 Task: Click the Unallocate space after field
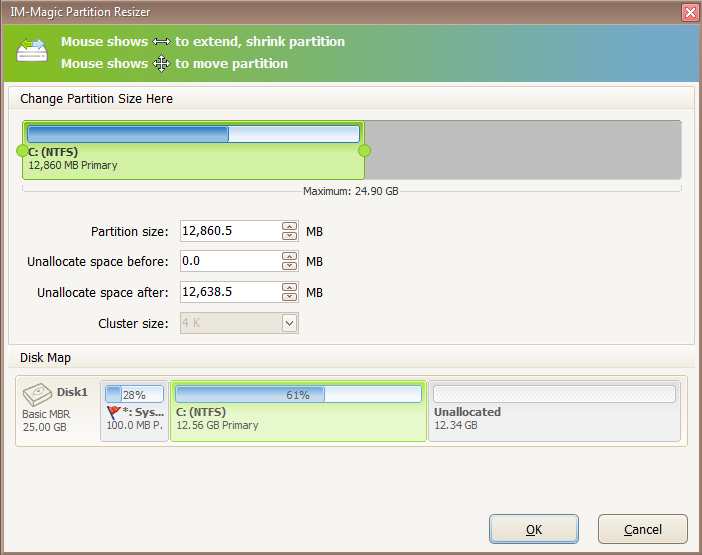point(231,292)
